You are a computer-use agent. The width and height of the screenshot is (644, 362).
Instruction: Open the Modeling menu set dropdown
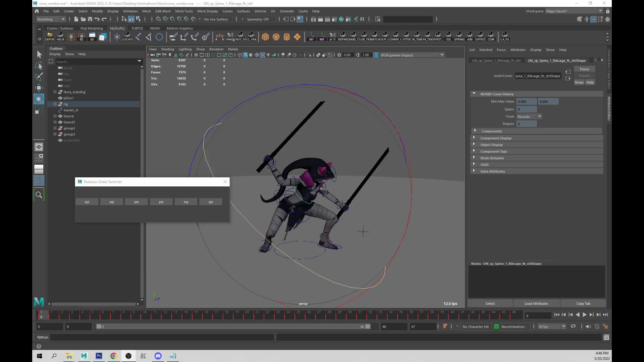click(51, 19)
